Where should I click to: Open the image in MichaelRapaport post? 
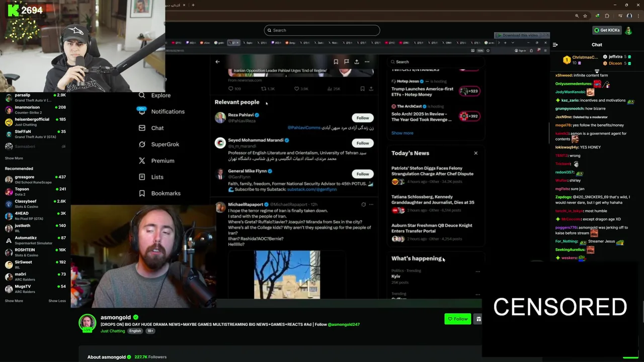(x=287, y=275)
